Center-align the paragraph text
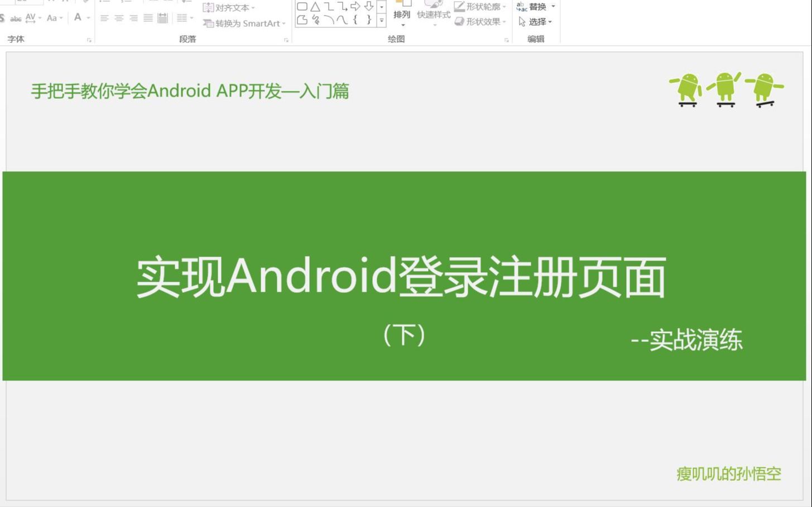The height and width of the screenshot is (507, 812). (119, 18)
